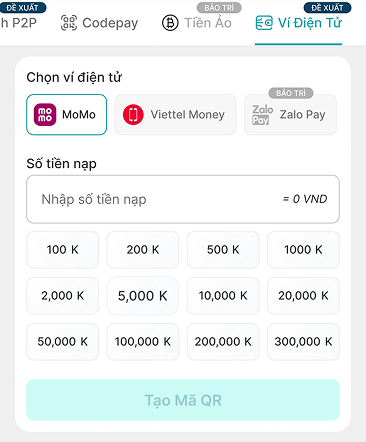Choose the 100 K preset amount

tap(63, 250)
